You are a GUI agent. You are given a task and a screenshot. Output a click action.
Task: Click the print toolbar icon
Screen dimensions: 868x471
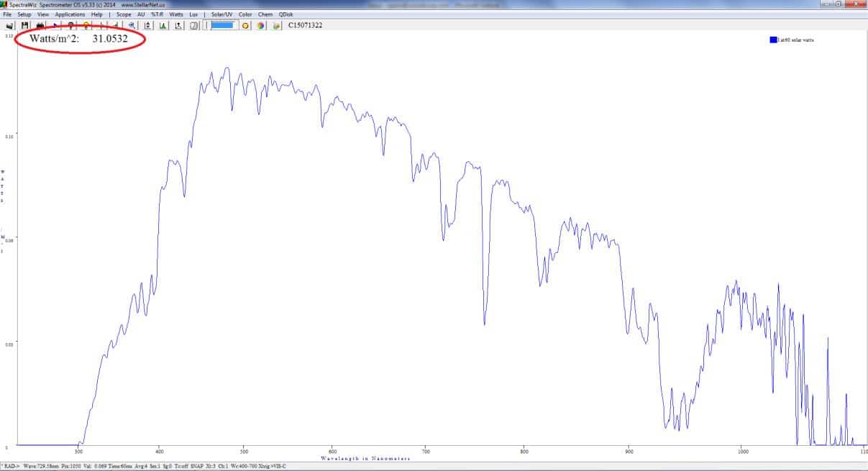(x=40, y=25)
